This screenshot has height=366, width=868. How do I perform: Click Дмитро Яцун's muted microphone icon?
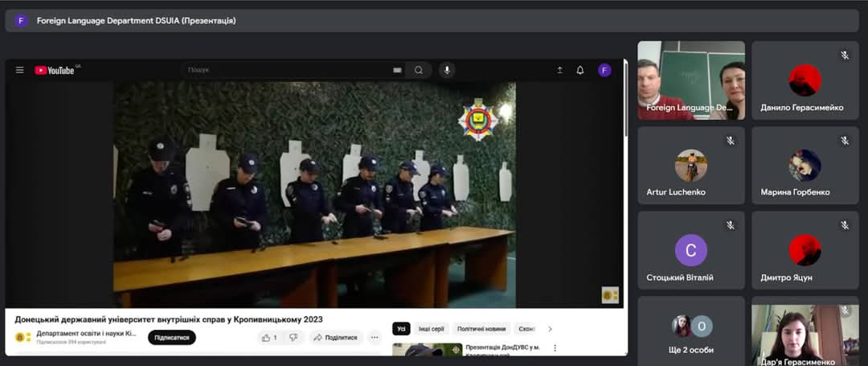click(x=845, y=225)
